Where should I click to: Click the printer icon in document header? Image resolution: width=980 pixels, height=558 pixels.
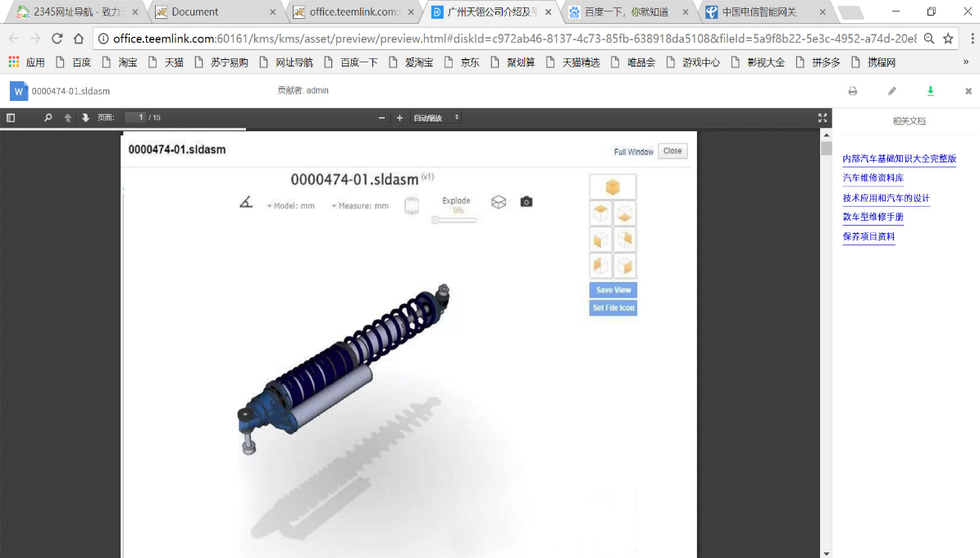[853, 91]
